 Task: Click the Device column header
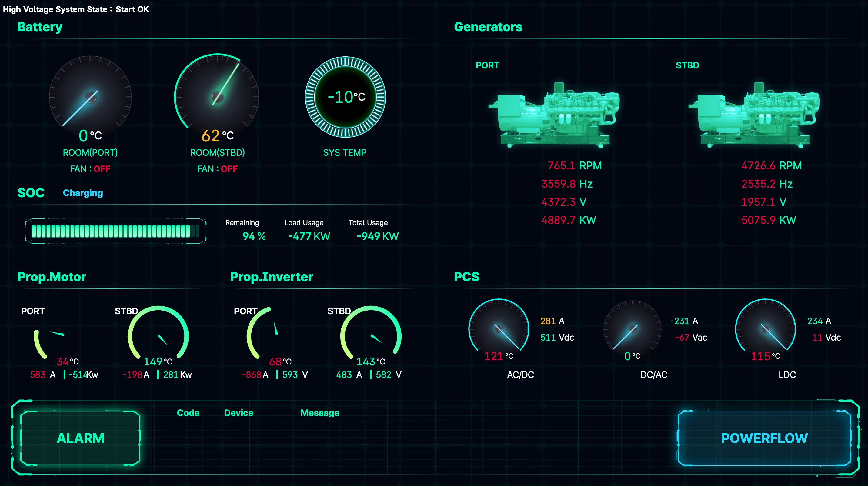[x=239, y=413]
